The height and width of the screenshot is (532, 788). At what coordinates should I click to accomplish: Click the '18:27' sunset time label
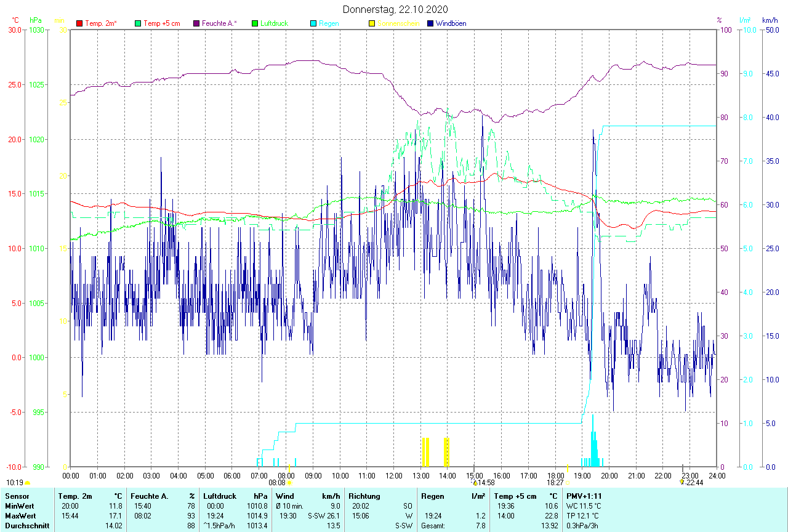click(x=555, y=483)
